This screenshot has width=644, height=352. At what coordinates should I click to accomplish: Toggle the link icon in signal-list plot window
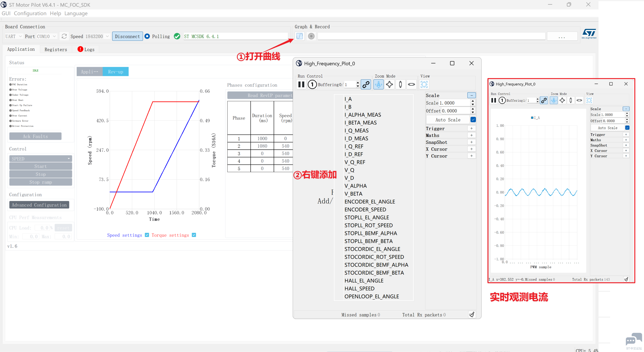[366, 85]
